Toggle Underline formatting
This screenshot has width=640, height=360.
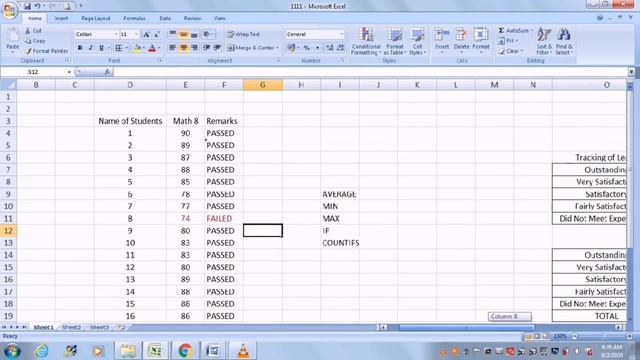click(101, 48)
